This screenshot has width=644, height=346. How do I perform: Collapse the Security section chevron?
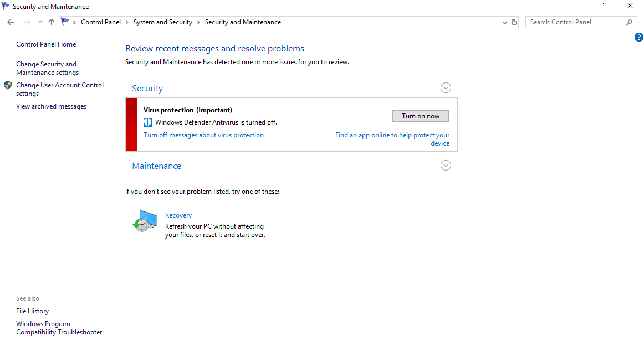pyautogui.click(x=446, y=88)
